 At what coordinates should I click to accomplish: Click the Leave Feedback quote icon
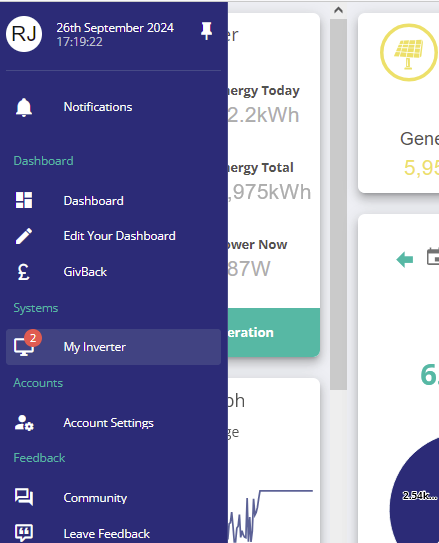tap(24, 533)
